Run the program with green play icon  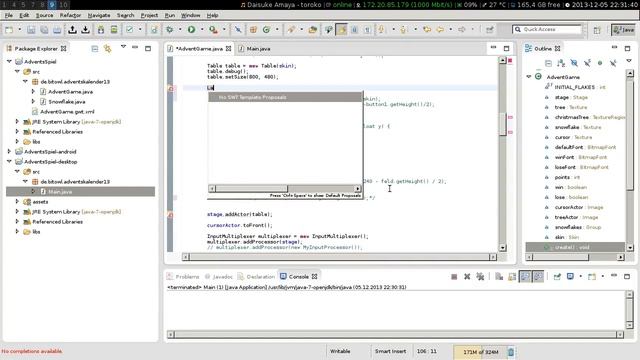[191, 29]
